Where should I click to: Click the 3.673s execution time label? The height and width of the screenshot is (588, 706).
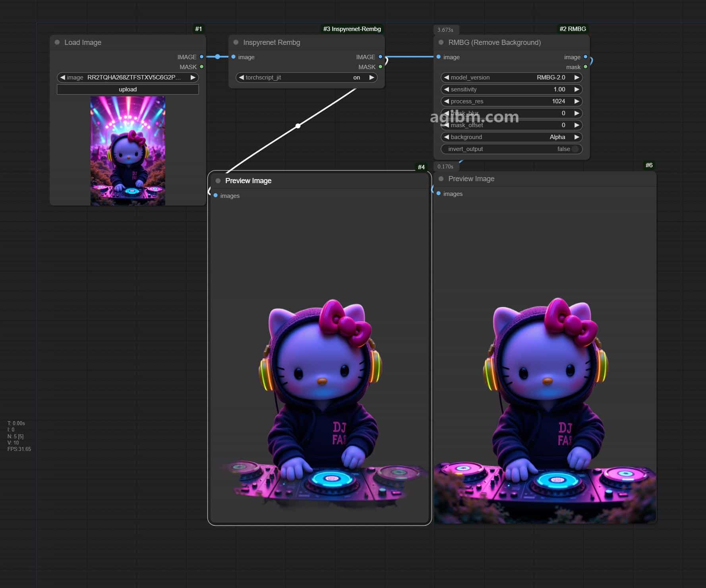pyautogui.click(x=445, y=30)
